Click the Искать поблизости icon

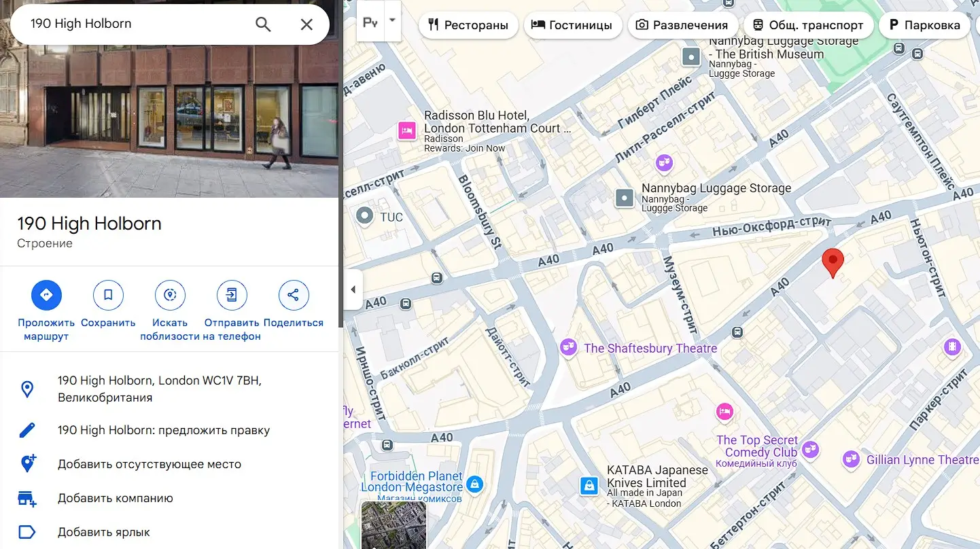(170, 295)
